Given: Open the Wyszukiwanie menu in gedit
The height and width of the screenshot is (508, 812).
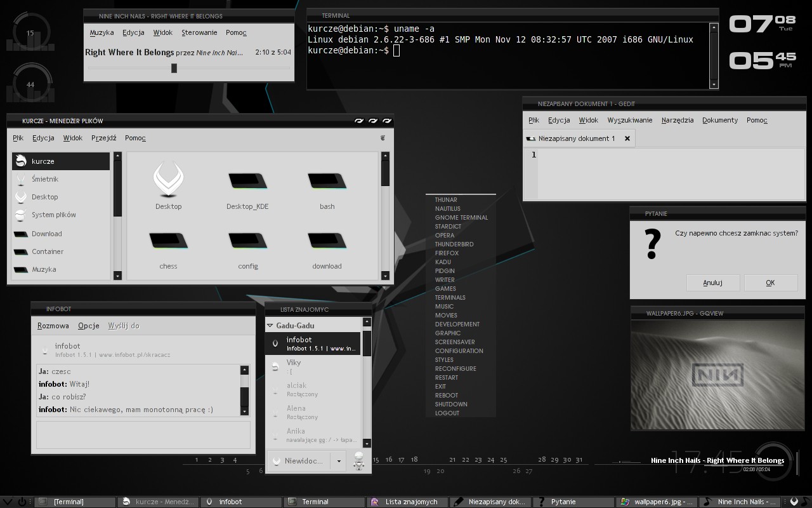Looking at the screenshot, I should pos(630,120).
